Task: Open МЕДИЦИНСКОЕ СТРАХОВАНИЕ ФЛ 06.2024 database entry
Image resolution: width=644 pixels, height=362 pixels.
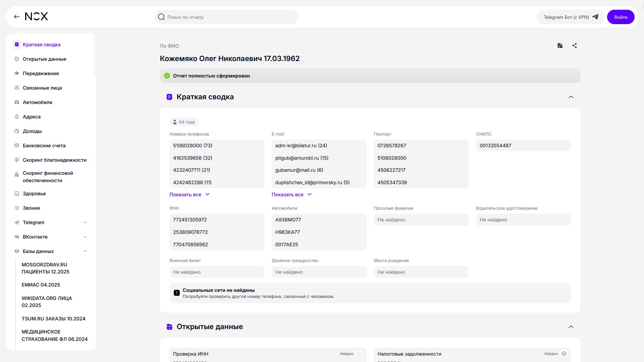Action: tap(55, 335)
